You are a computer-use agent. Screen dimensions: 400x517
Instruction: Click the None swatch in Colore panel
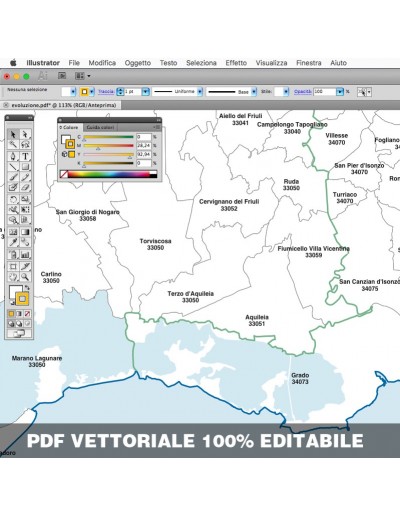[x=64, y=174]
